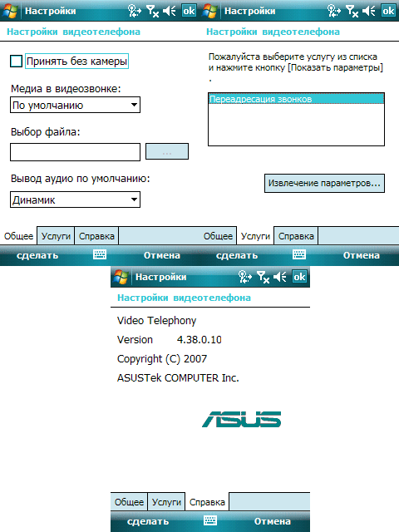The width and height of the screenshot is (399, 532).
Task: Switch to 'Услуги' tab in top-left screen
Action: tap(56, 236)
